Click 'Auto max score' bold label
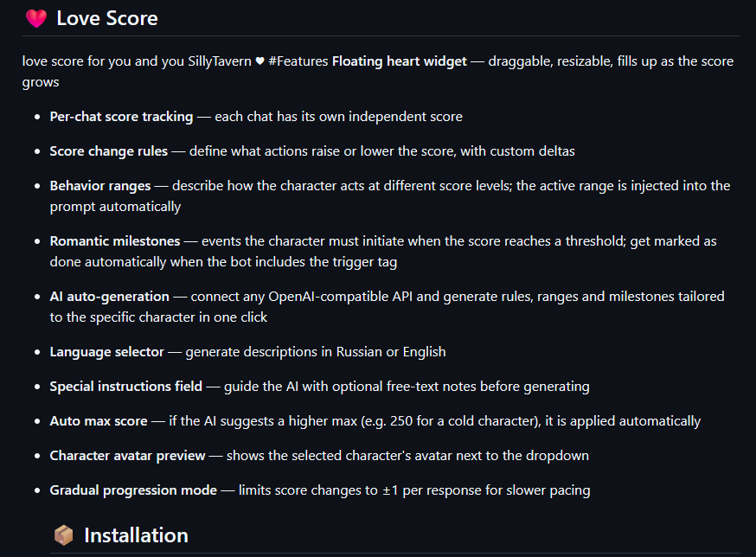Image resolution: width=756 pixels, height=557 pixels. click(98, 421)
